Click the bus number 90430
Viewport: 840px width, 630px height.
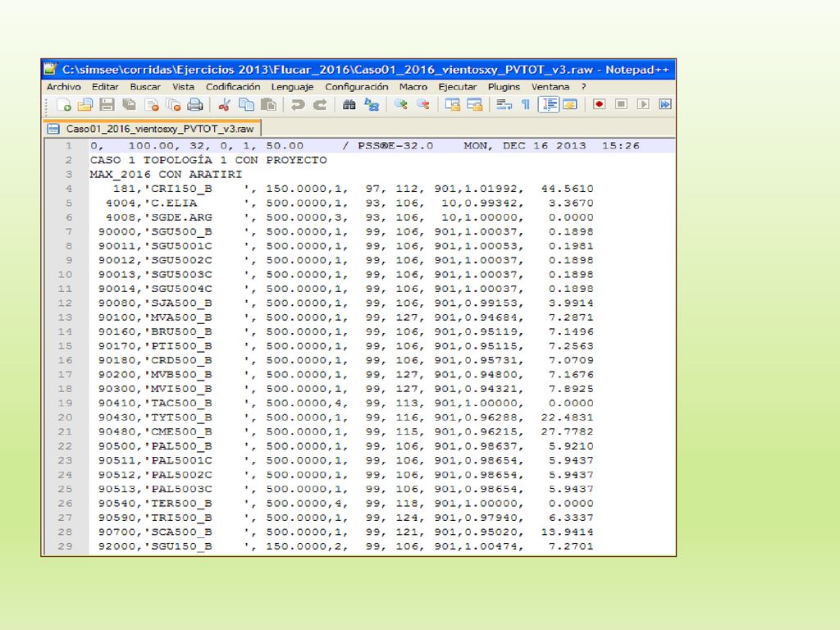coord(116,418)
